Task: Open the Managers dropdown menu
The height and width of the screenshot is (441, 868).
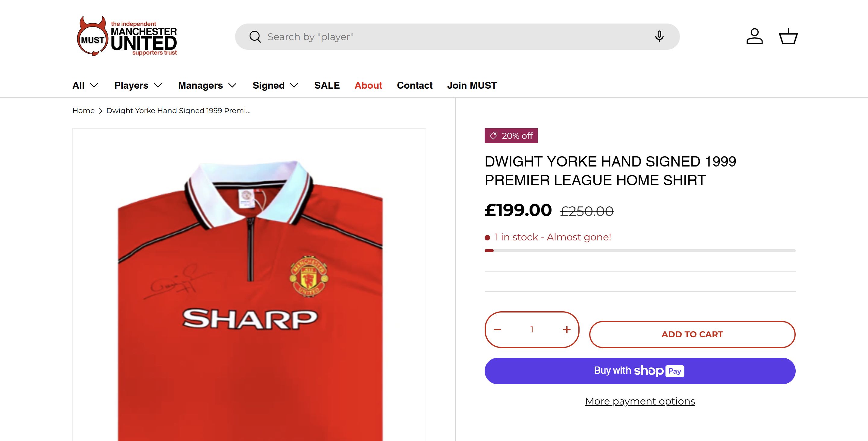Action: coord(207,85)
